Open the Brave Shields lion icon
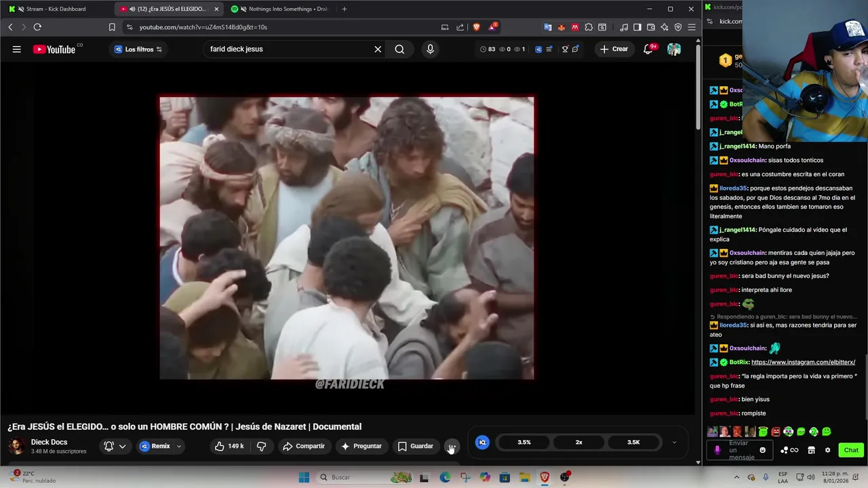Viewport: 868px width, 488px height. point(477,27)
